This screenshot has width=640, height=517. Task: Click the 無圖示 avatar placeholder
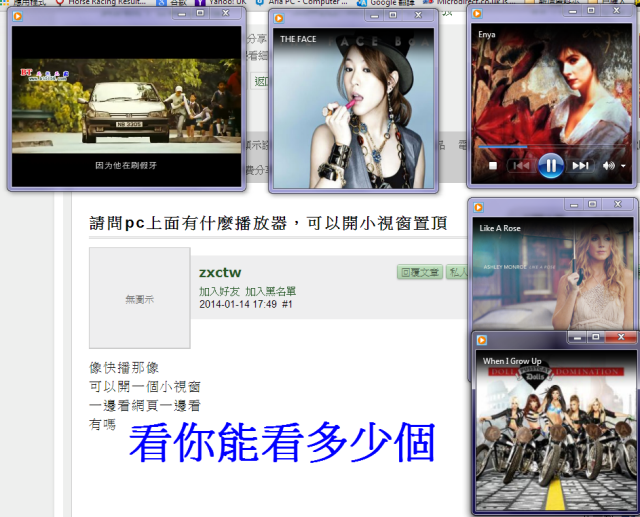(140, 298)
